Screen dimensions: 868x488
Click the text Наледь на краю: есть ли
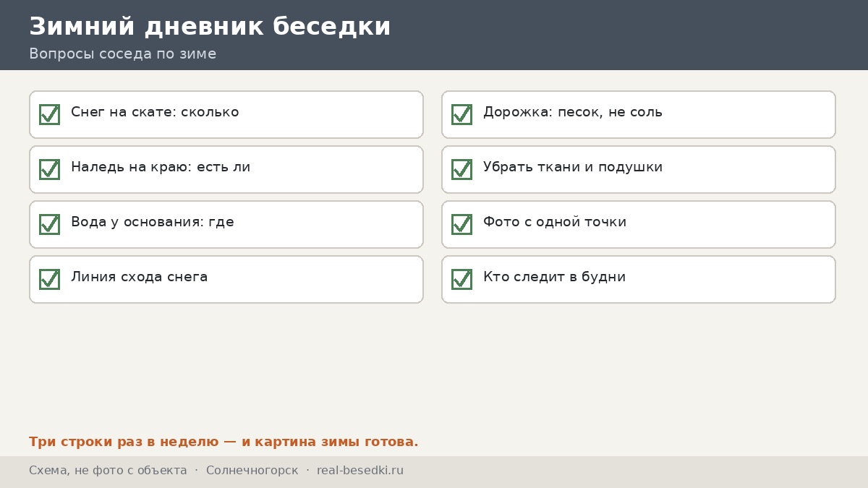[161, 167]
